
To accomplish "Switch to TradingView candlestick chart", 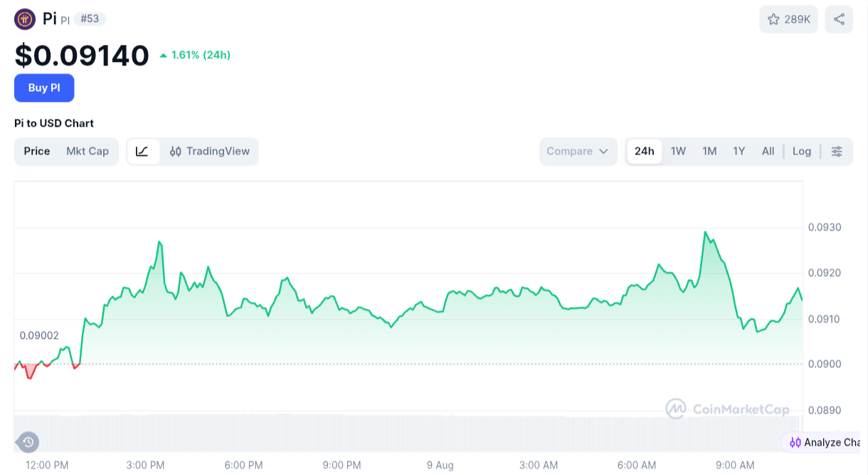I will tap(210, 151).
